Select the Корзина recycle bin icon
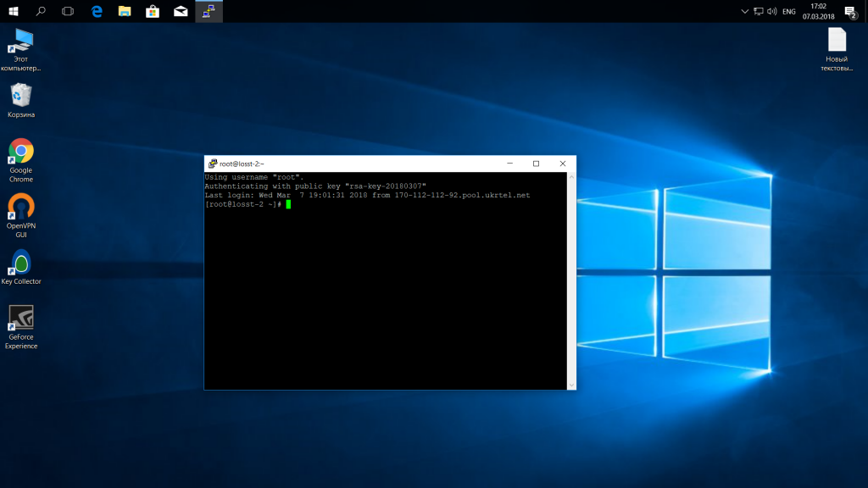 point(21,96)
